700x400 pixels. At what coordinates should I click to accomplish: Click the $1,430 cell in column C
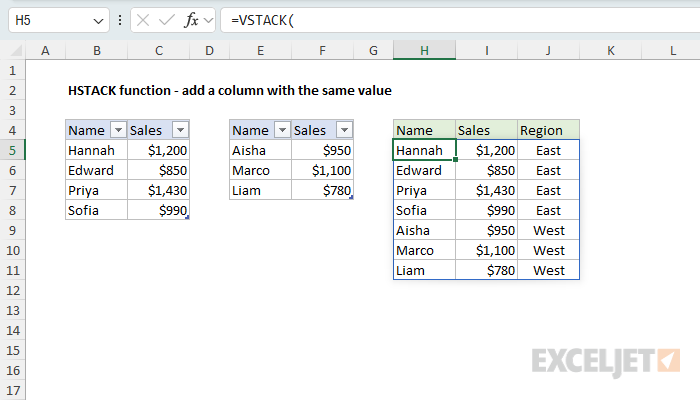coord(158,191)
